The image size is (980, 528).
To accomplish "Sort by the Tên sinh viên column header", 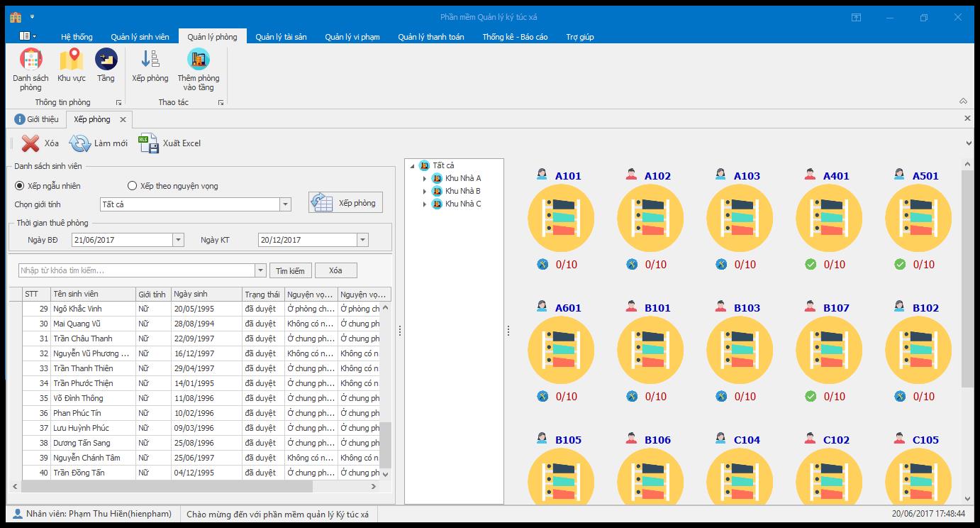I will point(93,294).
